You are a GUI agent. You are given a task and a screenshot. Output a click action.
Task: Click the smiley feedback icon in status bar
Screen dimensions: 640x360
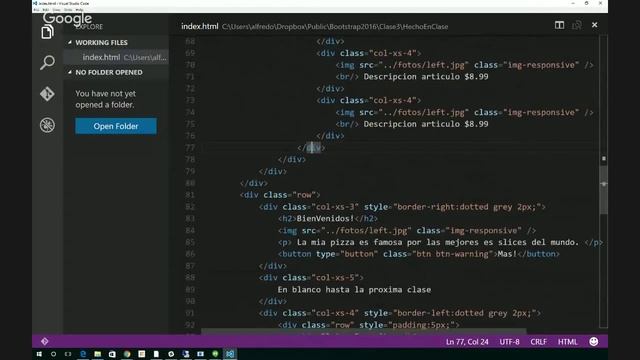594,342
